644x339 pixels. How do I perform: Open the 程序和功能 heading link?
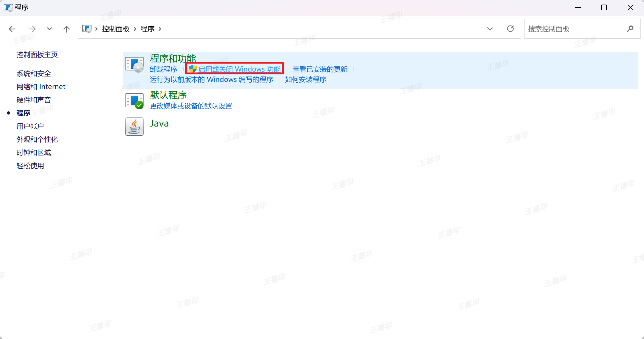173,58
